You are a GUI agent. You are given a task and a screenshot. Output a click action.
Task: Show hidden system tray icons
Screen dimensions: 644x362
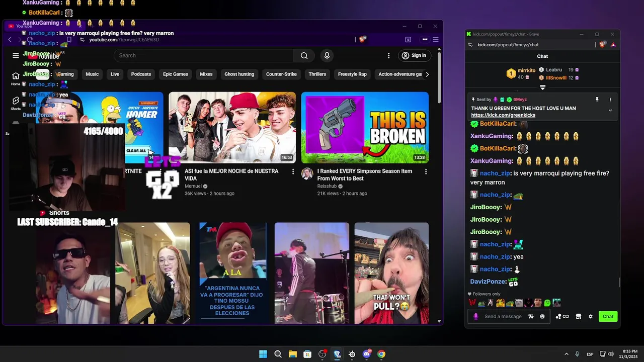(x=566, y=354)
